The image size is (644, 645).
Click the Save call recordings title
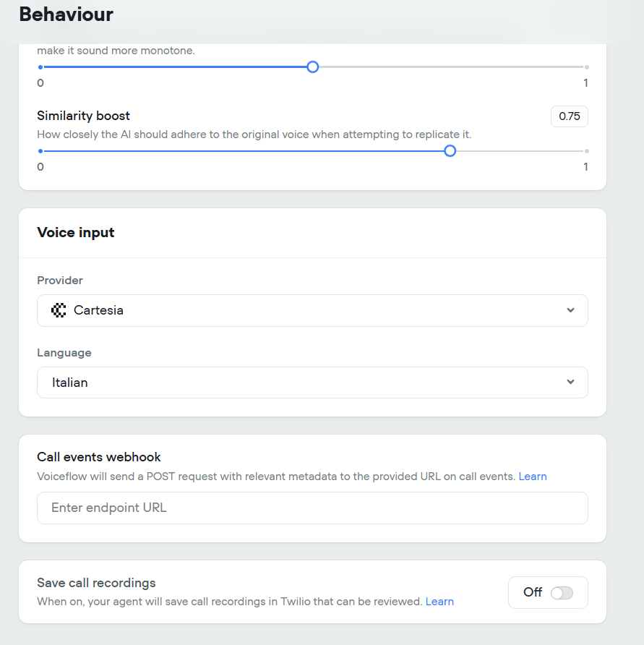point(96,583)
